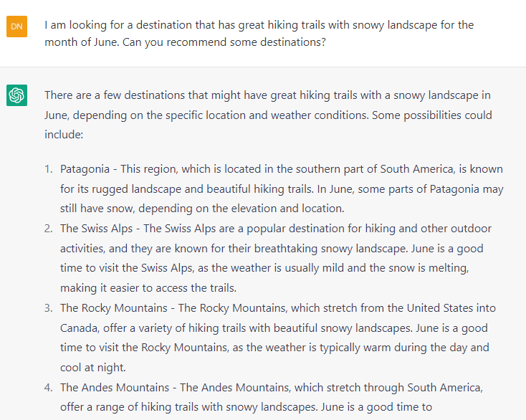Click the last line 'offer a range of hiking trails'
Image resolution: width=526 pixels, height=420 pixels.
point(247,407)
